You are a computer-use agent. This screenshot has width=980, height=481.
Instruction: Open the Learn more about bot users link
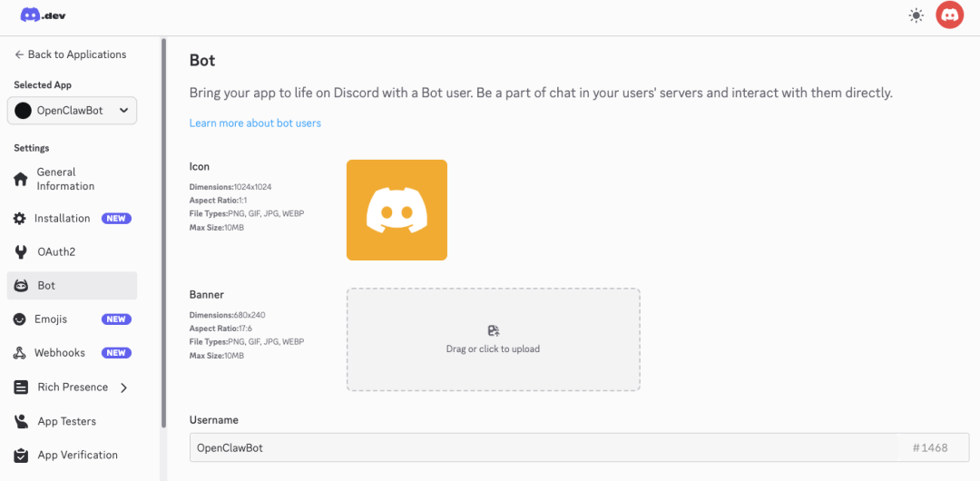click(x=255, y=123)
